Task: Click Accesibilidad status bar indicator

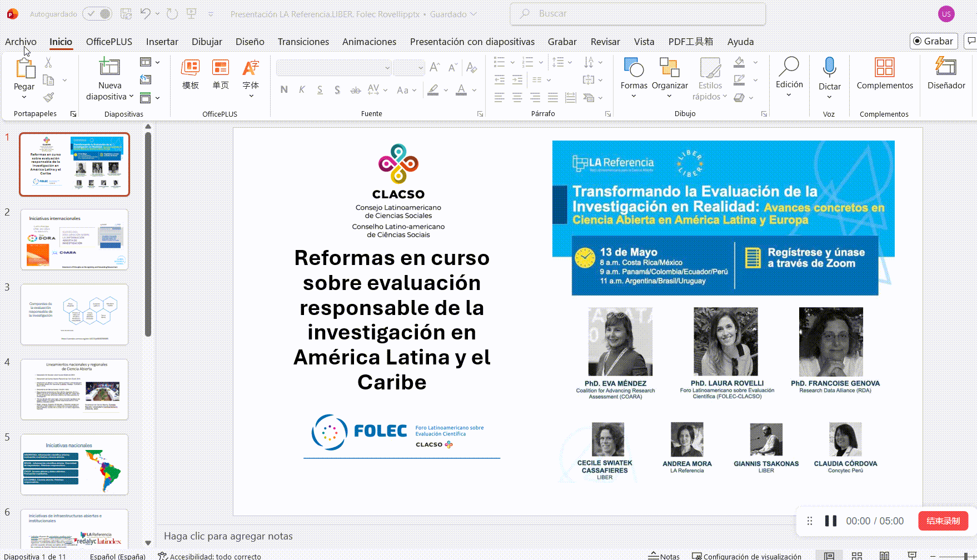Action: [x=210, y=556]
